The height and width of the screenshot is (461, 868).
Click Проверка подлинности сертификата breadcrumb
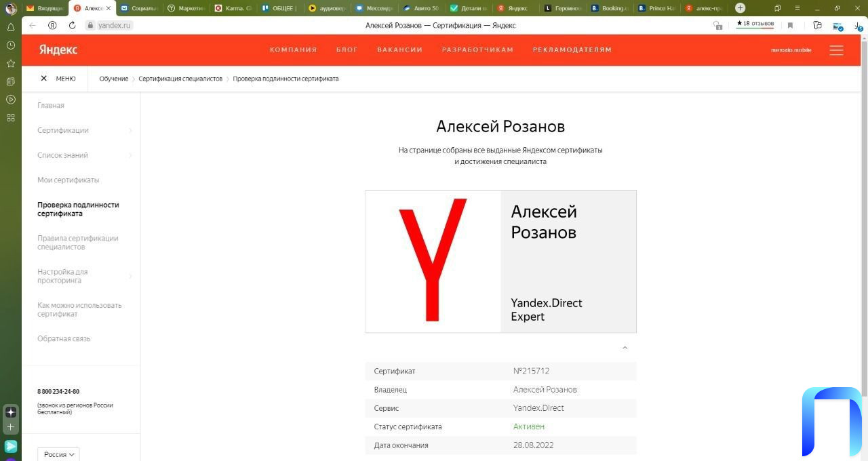285,79
